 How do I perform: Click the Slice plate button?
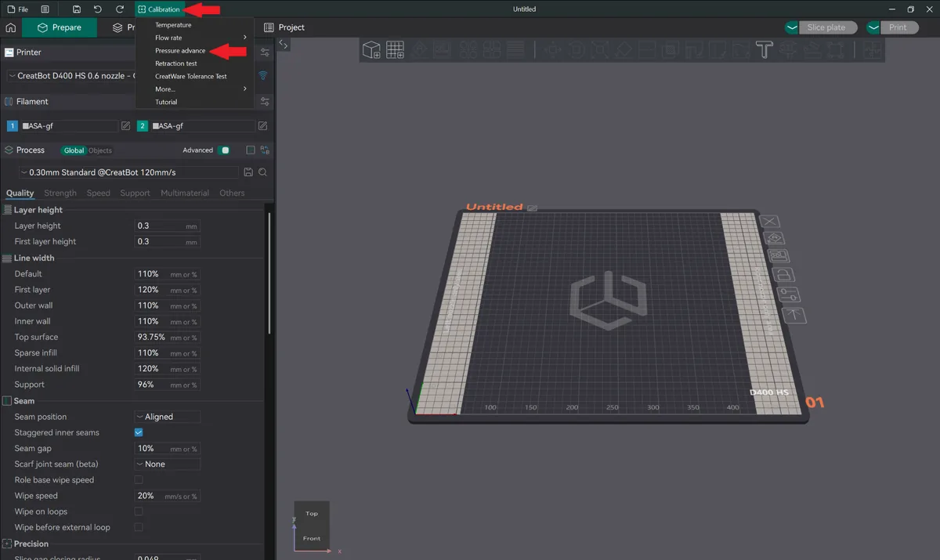click(827, 27)
